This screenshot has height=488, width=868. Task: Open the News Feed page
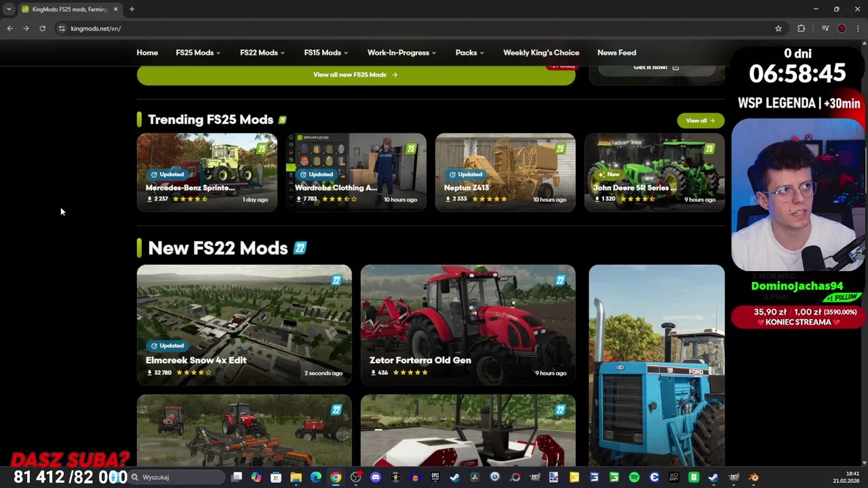pos(616,52)
